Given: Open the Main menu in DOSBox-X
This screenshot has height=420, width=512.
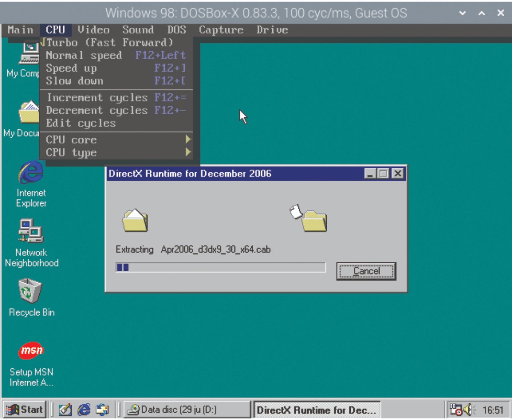Looking at the screenshot, I should pos(20,30).
